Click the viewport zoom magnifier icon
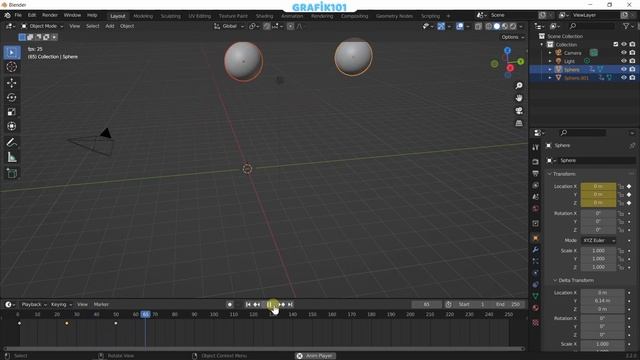The image size is (640, 360). pos(519,86)
